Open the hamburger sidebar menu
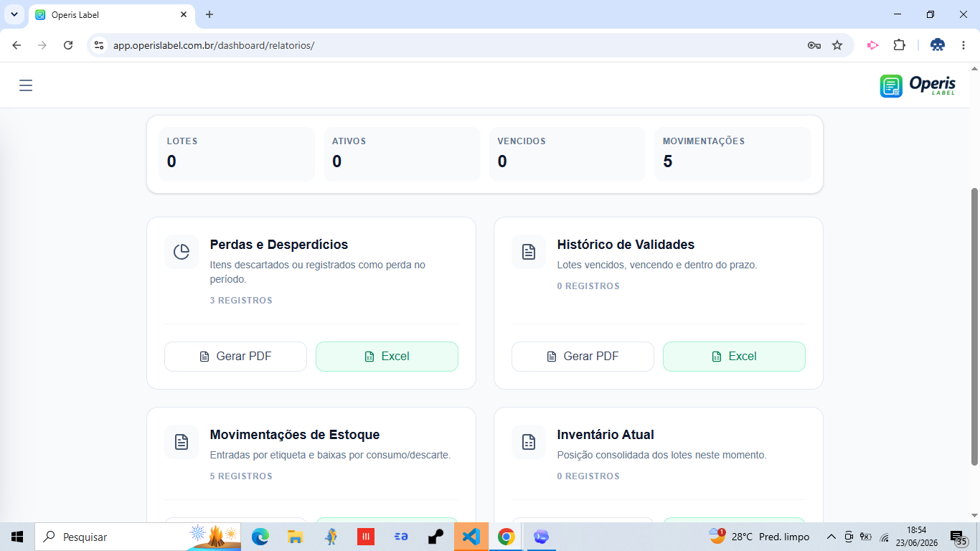Screen dimensions: 980x551 pyautogui.click(x=26, y=85)
